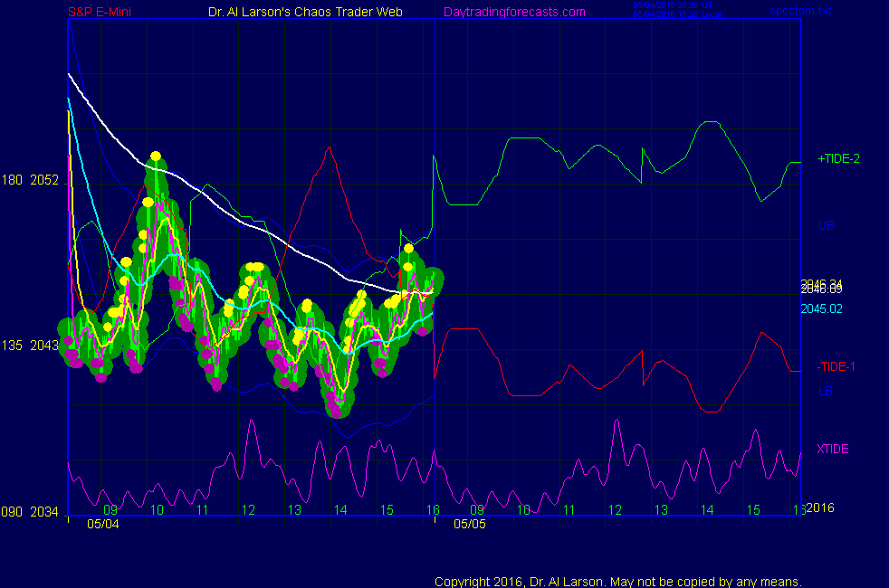Click the 2016 year label
889x588 pixels.
point(820,507)
